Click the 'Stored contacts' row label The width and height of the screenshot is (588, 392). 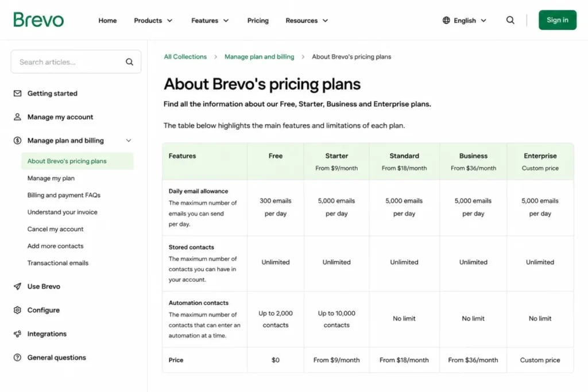click(191, 247)
